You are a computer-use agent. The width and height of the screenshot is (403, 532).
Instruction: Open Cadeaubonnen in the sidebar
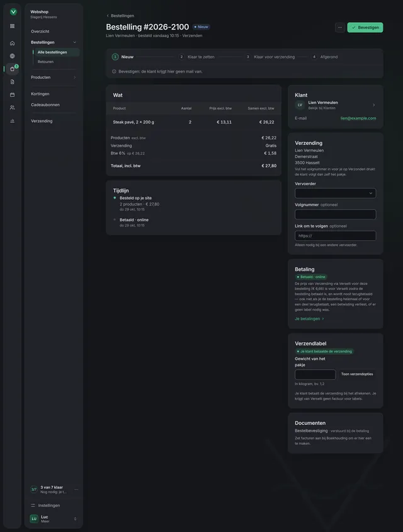coord(45,105)
